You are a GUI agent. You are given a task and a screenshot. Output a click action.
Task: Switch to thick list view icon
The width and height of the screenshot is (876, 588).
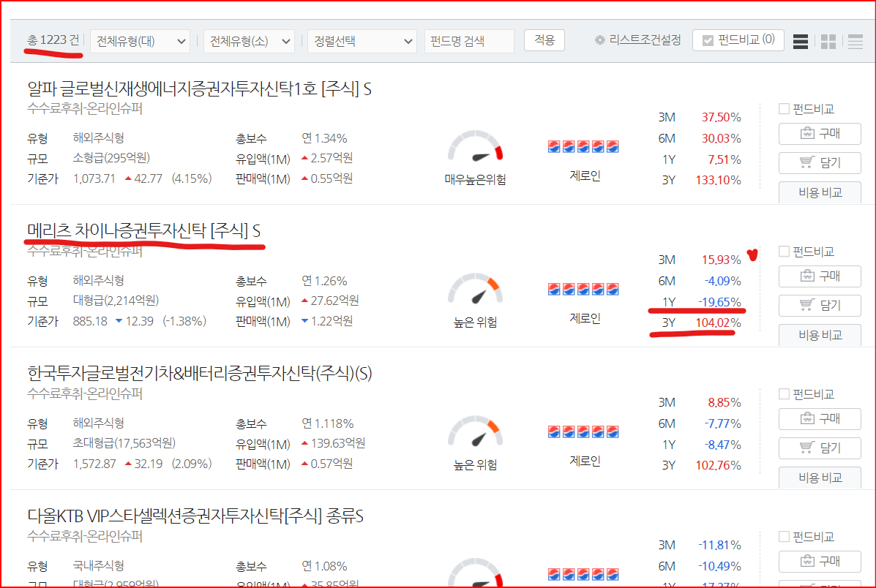[800, 42]
